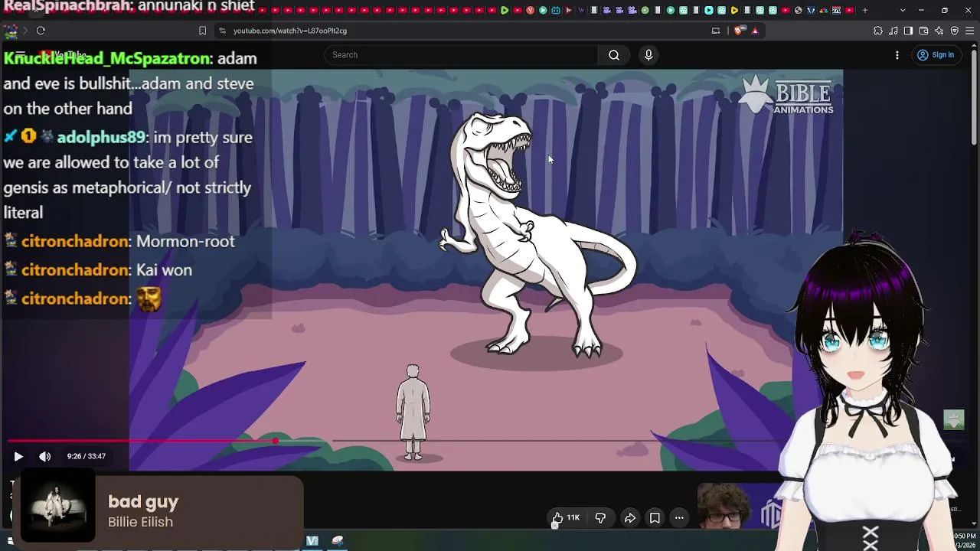Switch to the green play-icon tab

(505, 11)
